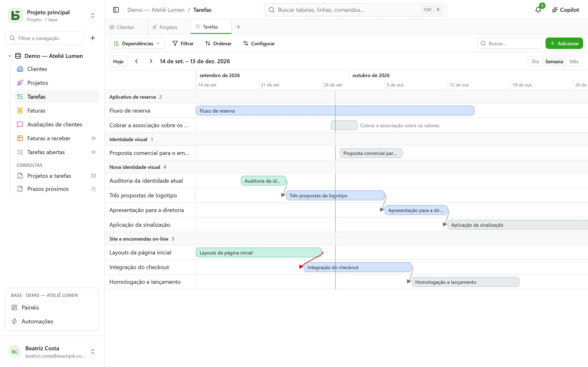This screenshot has width=588, height=367.
Task: Open the Dependências view dropdown
Action: (137, 43)
